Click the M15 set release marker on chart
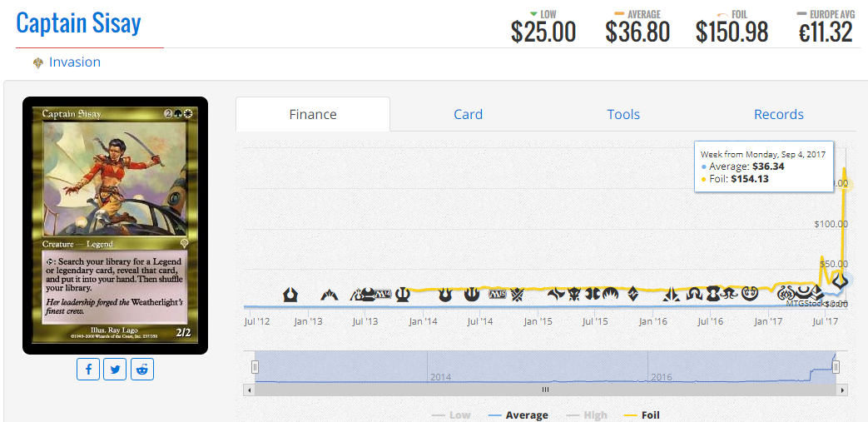868x422 pixels. click(498, 294)
